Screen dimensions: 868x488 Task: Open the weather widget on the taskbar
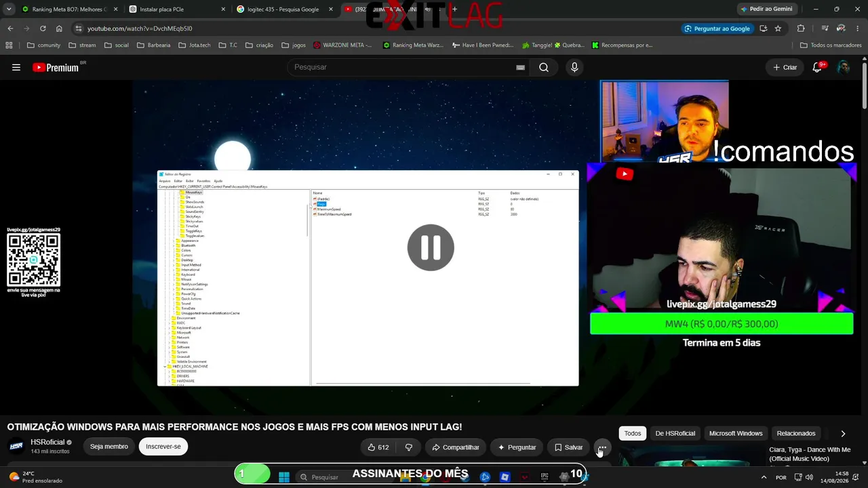point(37,477)
